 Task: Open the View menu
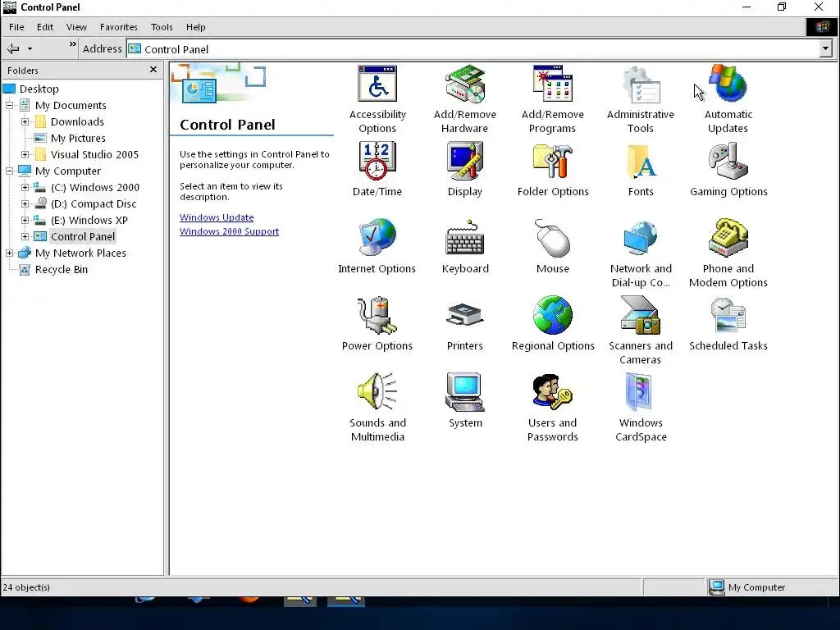(x=76, y=27)
